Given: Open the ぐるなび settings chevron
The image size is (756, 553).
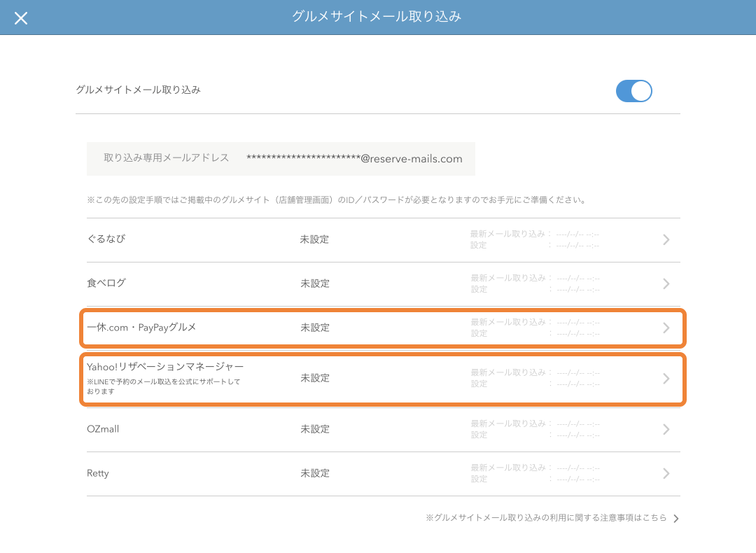Looking at the screenshot, I should point(666,240).
